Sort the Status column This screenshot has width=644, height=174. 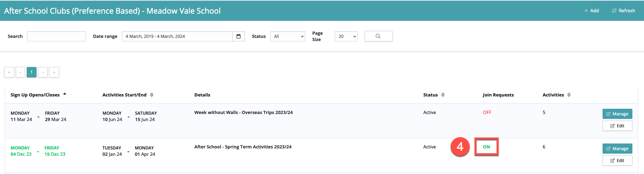click(443, 95)
